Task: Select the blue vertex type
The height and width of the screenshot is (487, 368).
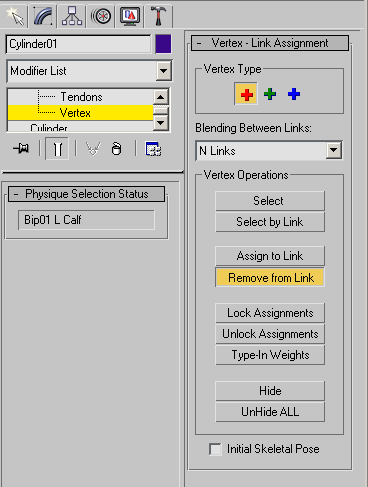Action: [x=294, y=94]
